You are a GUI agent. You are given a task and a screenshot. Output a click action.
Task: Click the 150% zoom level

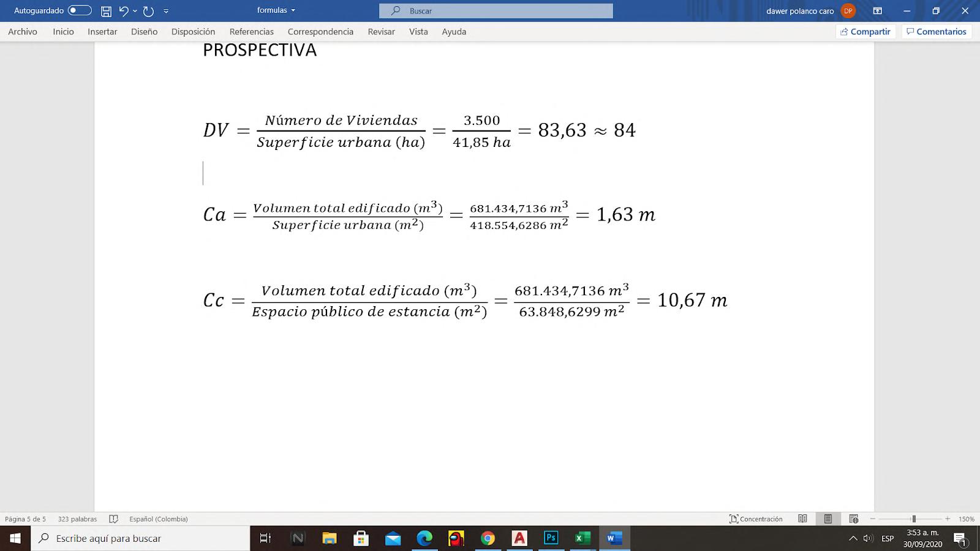967,519
